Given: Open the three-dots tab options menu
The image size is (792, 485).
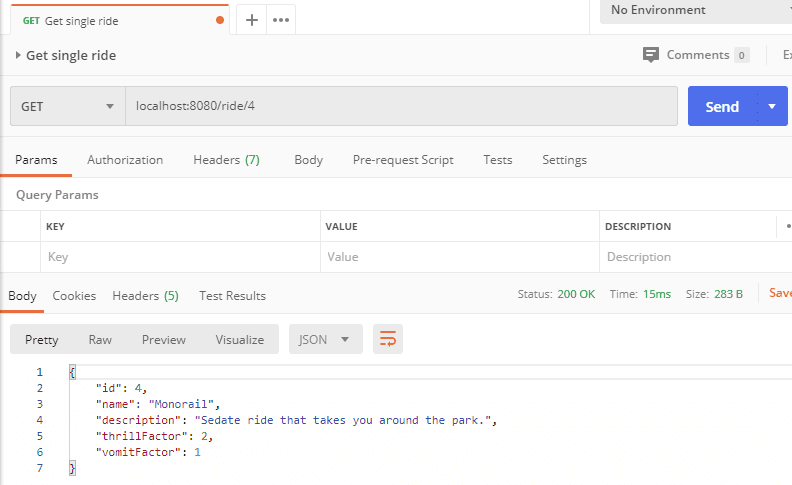Looking at the screenshot, I should point(281,20).
